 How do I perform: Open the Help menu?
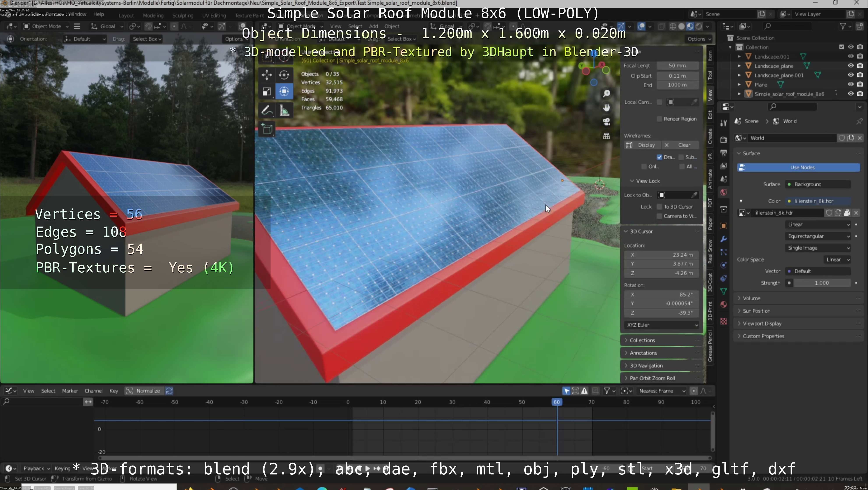click(x=98, y=14)
